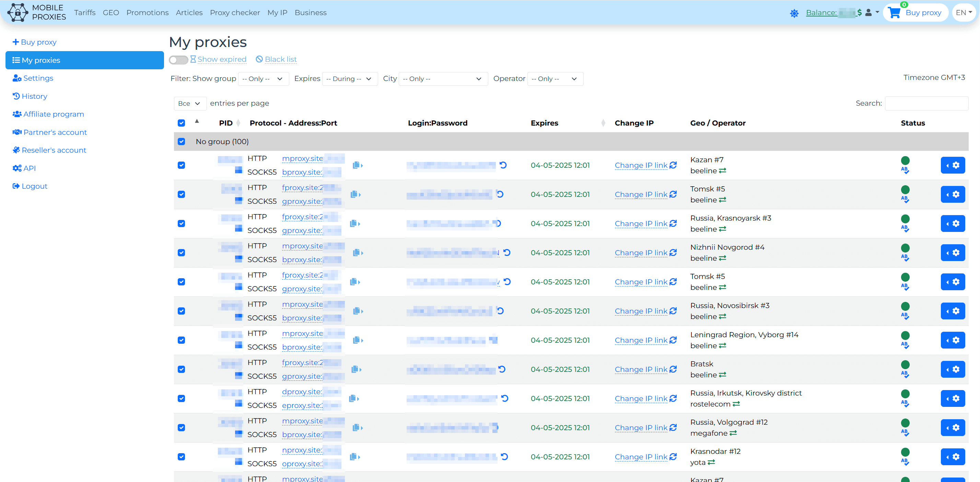Image resolution: width=980 pixels, height=482 pixels.
Task: Open the entries per page dropdown
Action: [189, 104]
